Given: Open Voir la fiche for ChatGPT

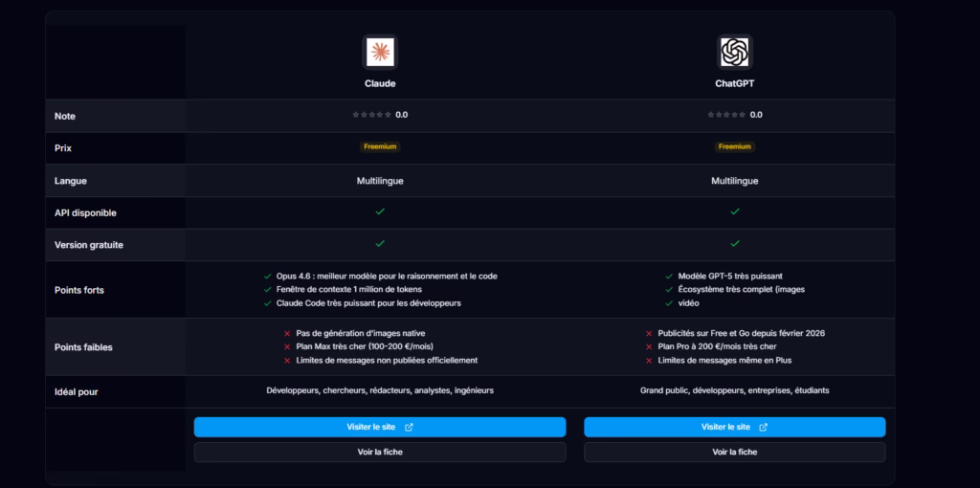Looking at the screenshot, I should (734, 453).
